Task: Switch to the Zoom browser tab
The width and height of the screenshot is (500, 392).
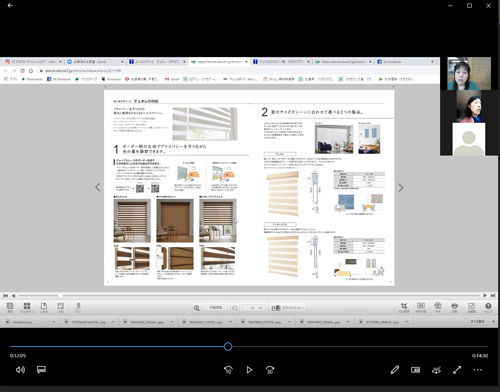Action: click(95, 62)
